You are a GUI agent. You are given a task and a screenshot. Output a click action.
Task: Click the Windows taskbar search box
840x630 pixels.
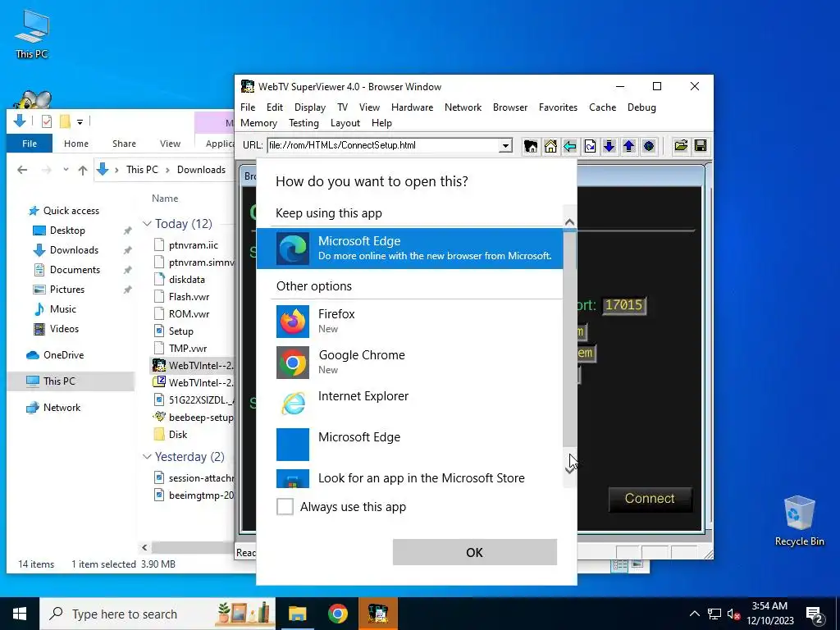(x=157, y=614)
